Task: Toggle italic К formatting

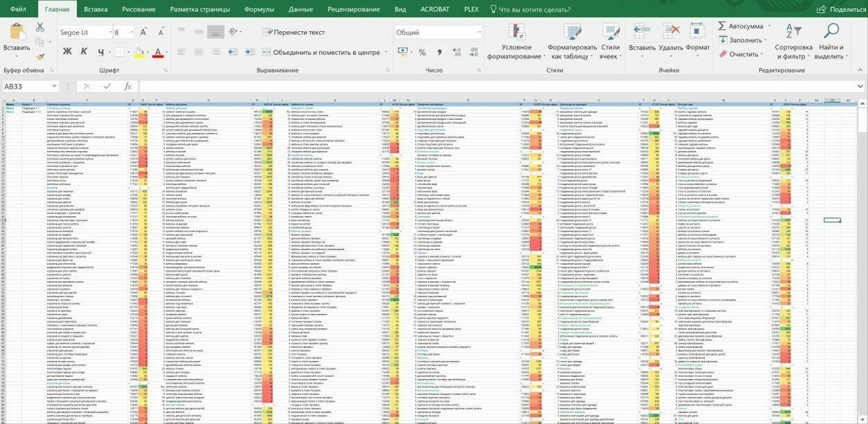Action: pos(84,52)
